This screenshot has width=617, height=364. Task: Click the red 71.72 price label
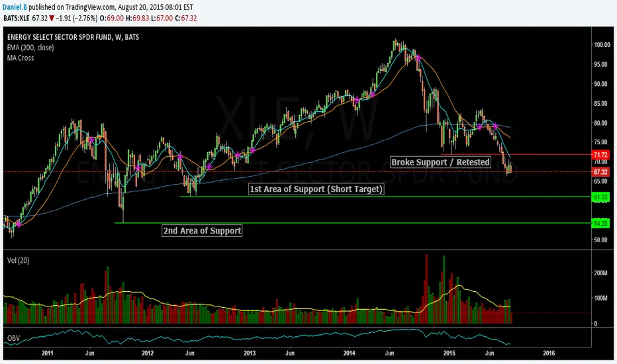coord(600,155)
